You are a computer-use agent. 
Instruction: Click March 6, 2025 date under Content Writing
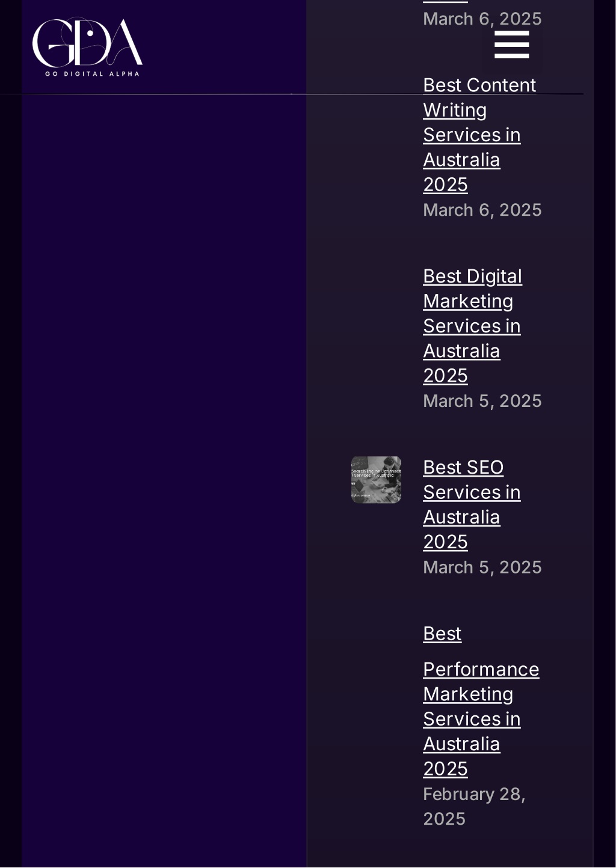[482, 210]
